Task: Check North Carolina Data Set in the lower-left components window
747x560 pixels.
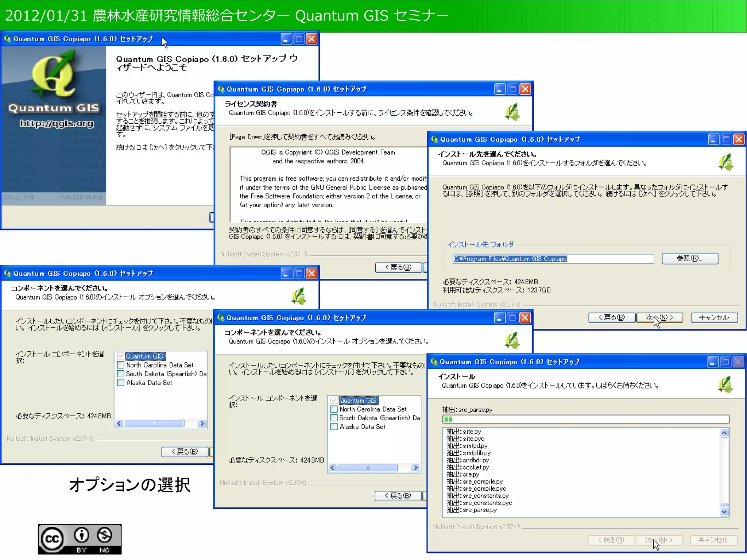Action: coord(121,365)
